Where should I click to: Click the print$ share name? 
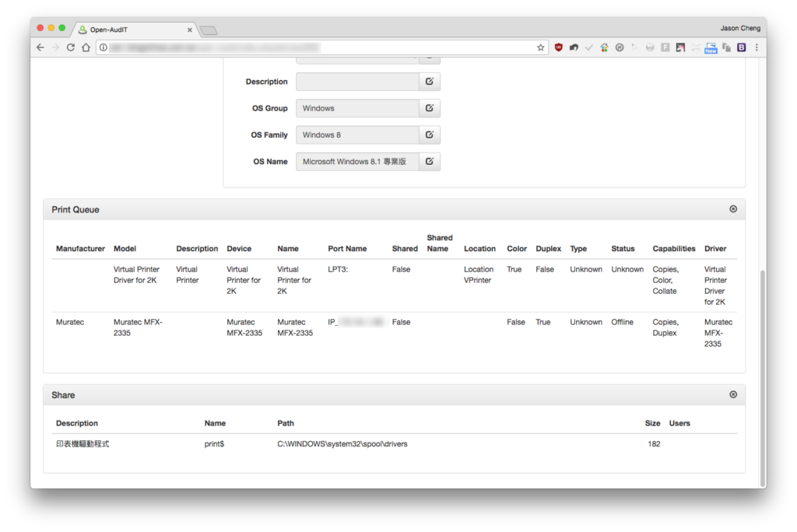[x=214, y=443]
